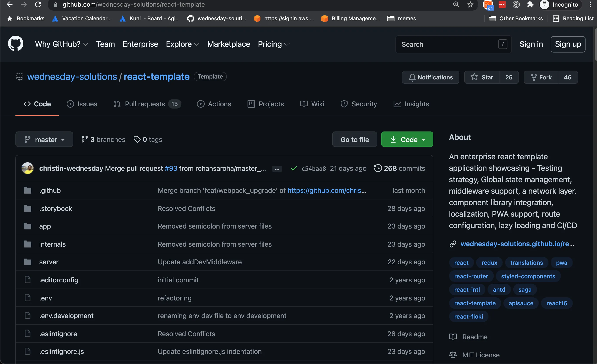Click the Enterprise nav link
The height and width of the screenshot is (364, 597).
[140, 44]
